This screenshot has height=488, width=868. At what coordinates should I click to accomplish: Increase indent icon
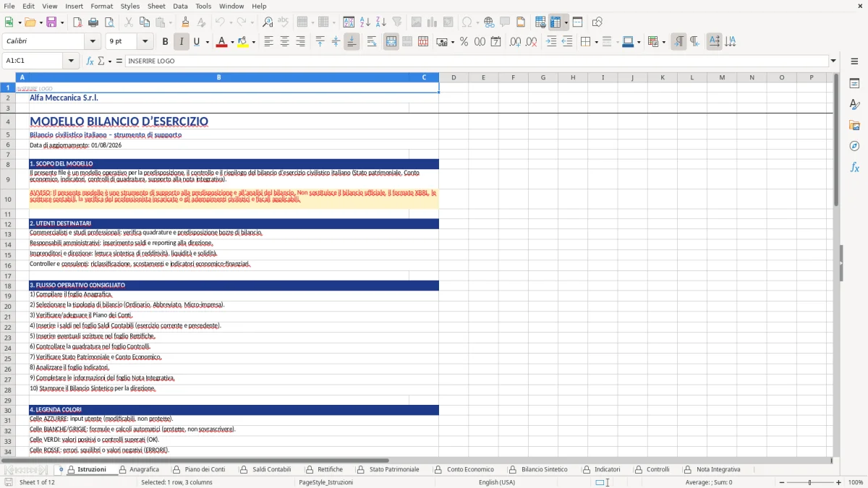(551, 42)
